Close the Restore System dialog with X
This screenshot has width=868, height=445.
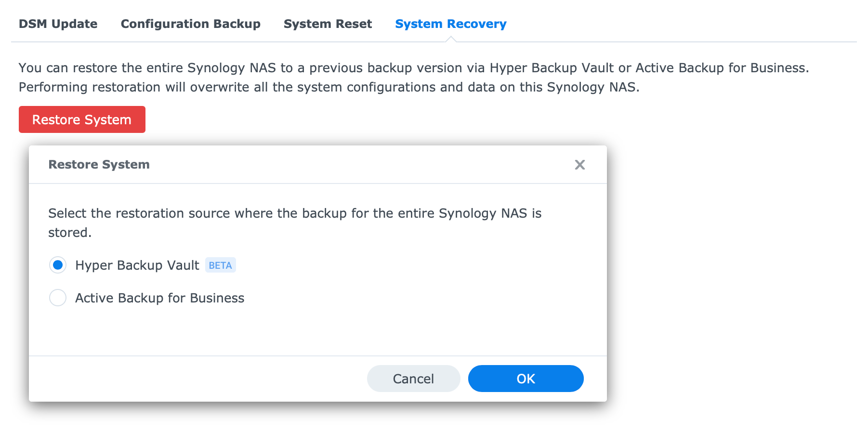(580, 165)
